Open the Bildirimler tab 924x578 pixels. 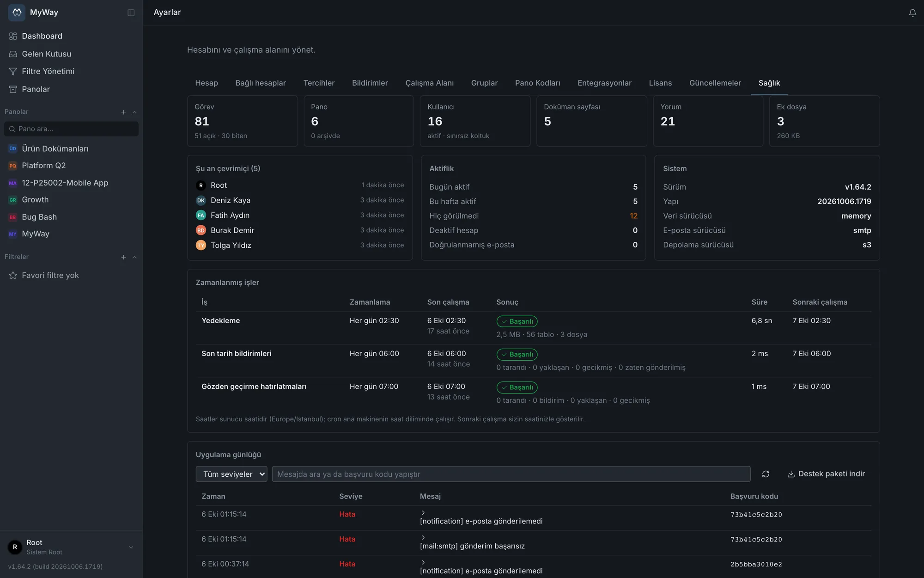click(x=370, y=83)
